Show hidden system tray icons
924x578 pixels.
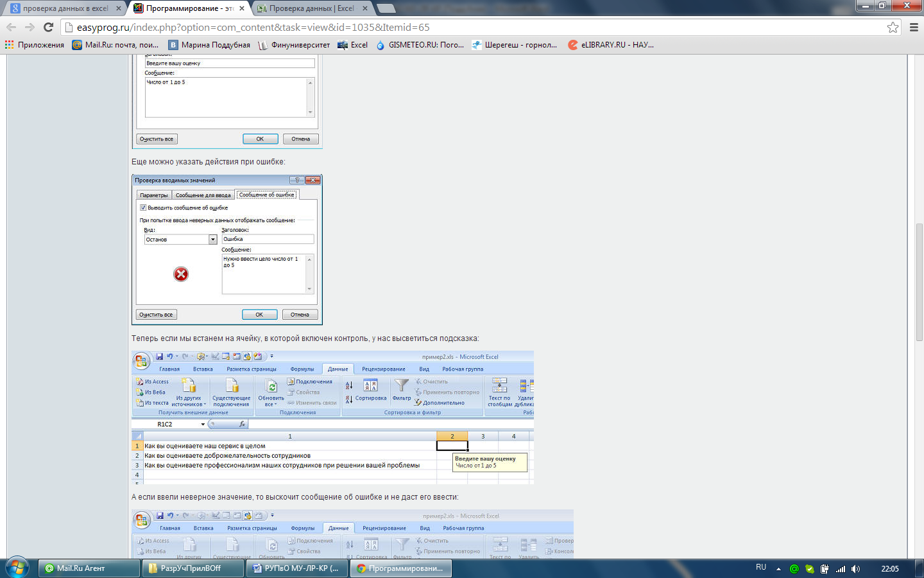click(778, 569)
